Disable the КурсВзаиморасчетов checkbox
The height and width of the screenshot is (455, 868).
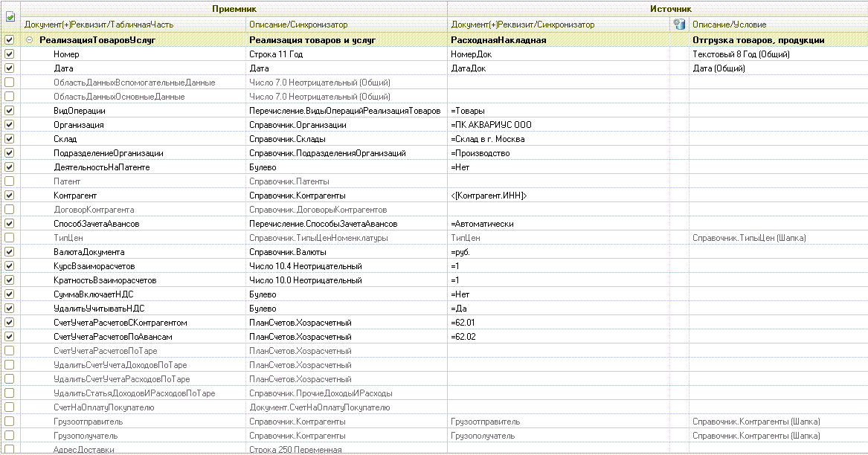pyautogui.click(x=10, y=265)
